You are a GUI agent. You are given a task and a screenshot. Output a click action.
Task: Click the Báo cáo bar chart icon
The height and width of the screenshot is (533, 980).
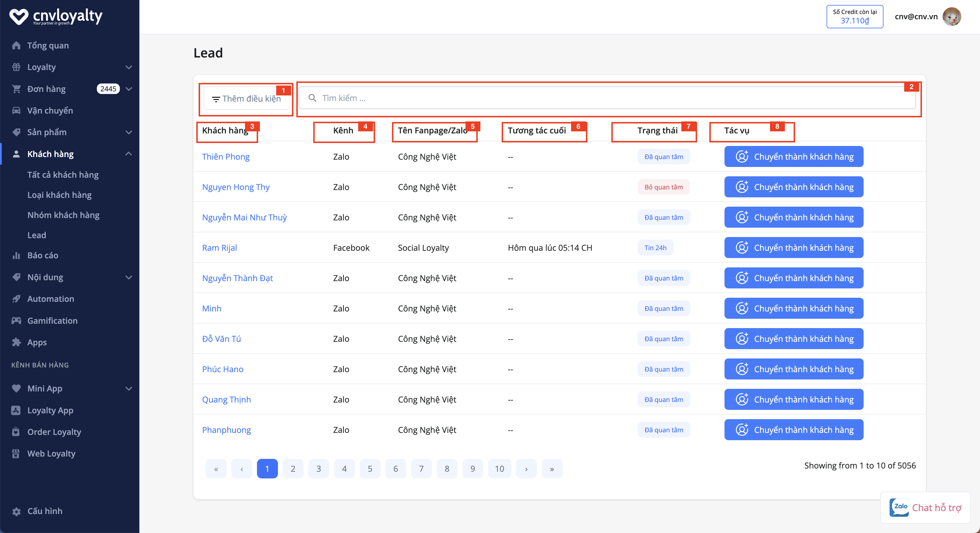[16, 255]
